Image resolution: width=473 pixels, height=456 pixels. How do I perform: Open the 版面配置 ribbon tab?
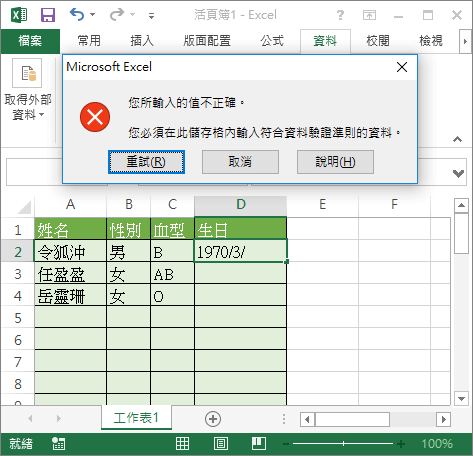(207, 41)
